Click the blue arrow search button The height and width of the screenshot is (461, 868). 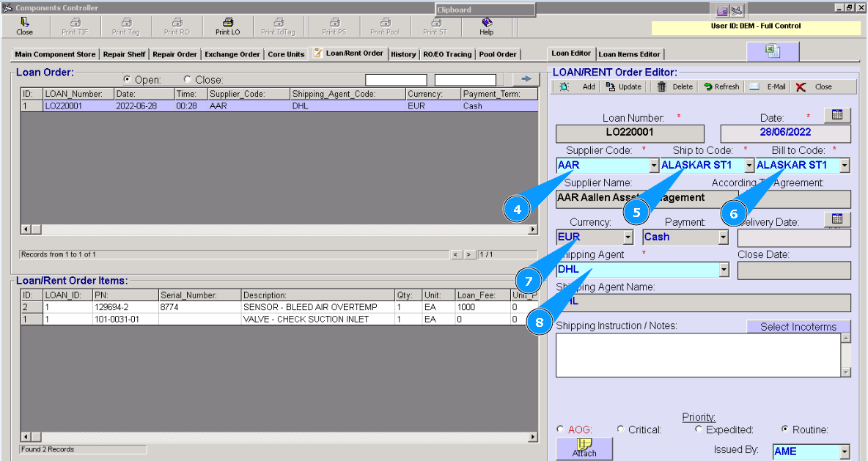526,79
